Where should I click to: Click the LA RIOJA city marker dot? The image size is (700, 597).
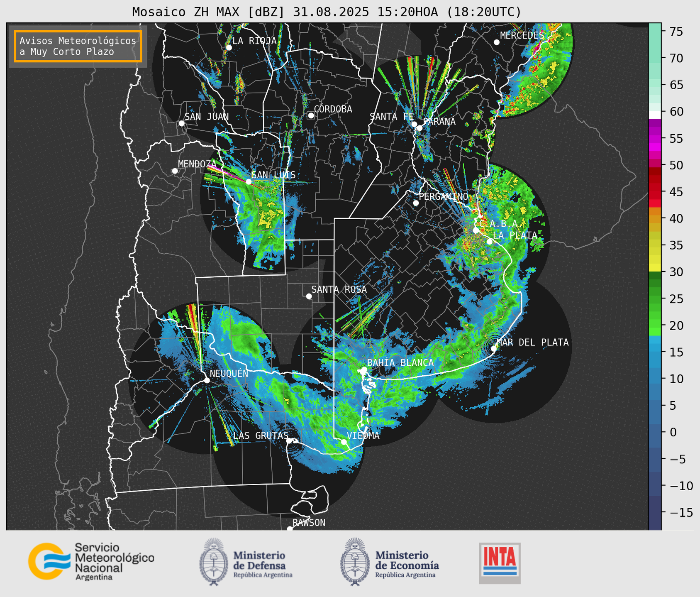(x=229, y=47)
